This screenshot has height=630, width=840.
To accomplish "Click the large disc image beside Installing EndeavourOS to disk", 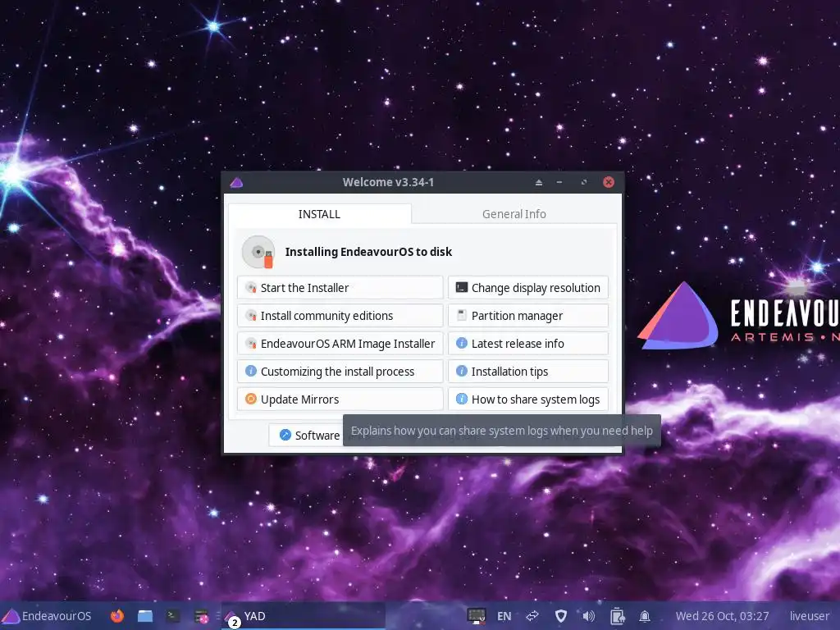I will (x=258, y=252).
